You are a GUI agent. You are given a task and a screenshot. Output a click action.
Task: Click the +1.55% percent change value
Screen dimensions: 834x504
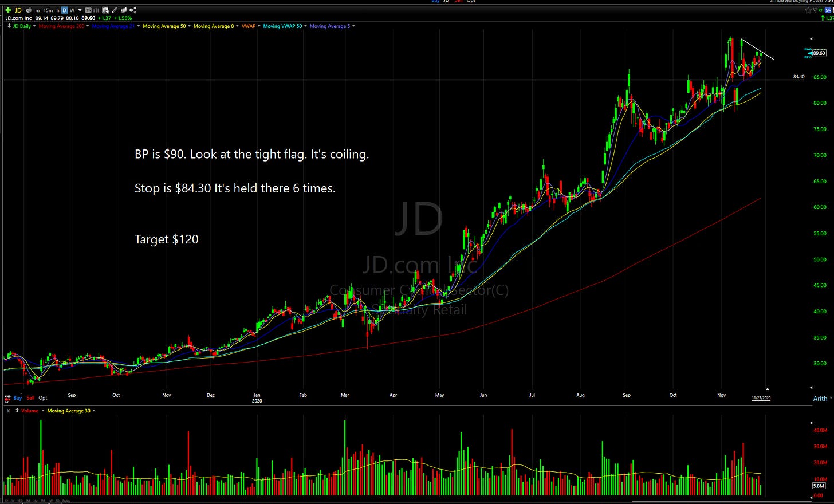[123, 18]
